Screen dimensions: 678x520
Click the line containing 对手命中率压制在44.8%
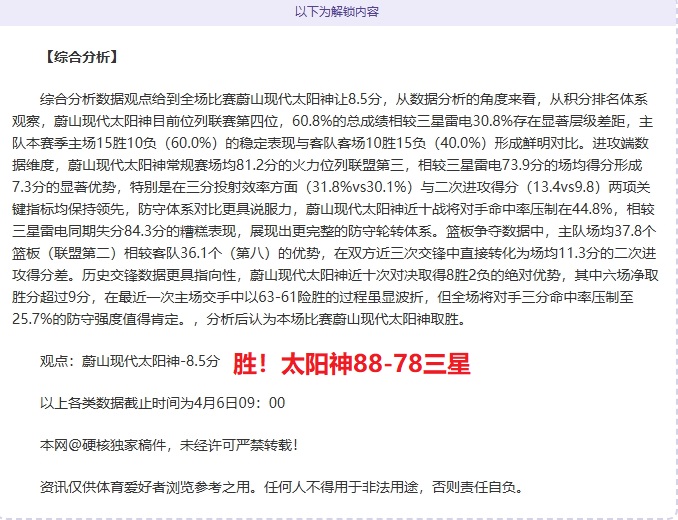[333, 209]
